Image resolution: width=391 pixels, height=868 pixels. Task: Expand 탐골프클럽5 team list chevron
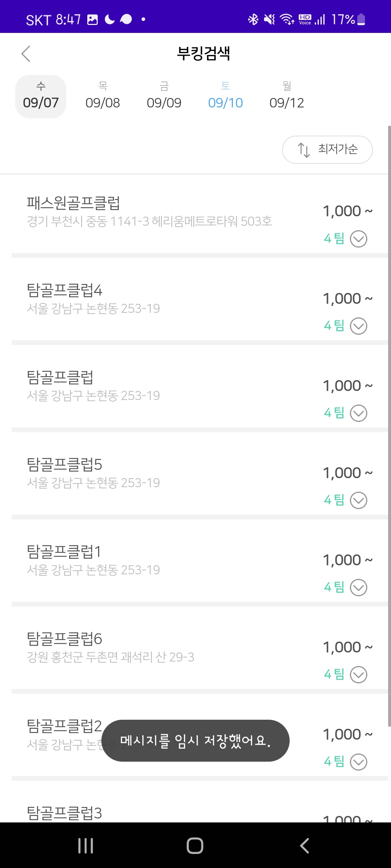click(x=358, y=500)
